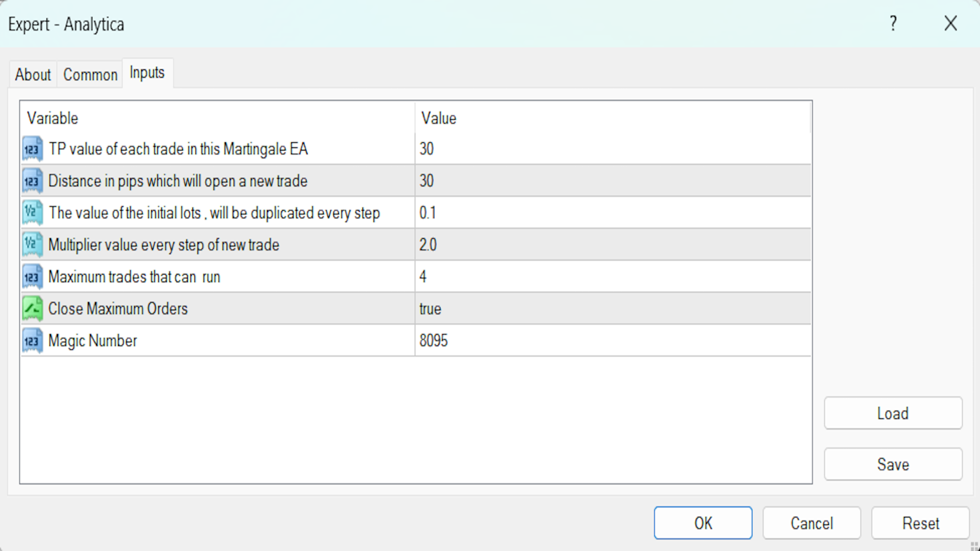Edit the Multiplier value 2.0 field
The image size is (980, 551).
pyautogui.click(x=428, y=245)
